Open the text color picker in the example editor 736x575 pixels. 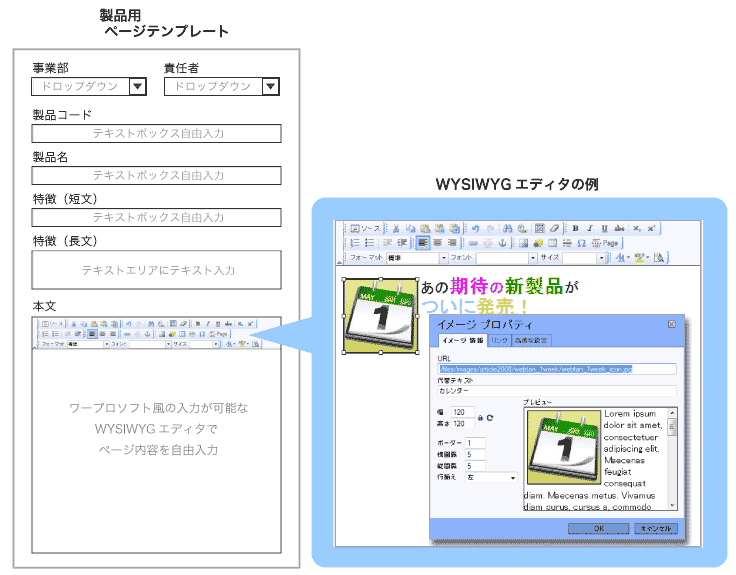(x=622, y=258)
